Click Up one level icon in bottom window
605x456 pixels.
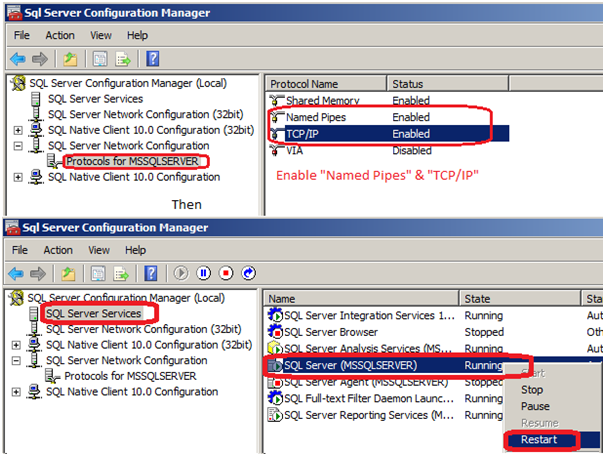pyautogui.click(x=68, y=274)
